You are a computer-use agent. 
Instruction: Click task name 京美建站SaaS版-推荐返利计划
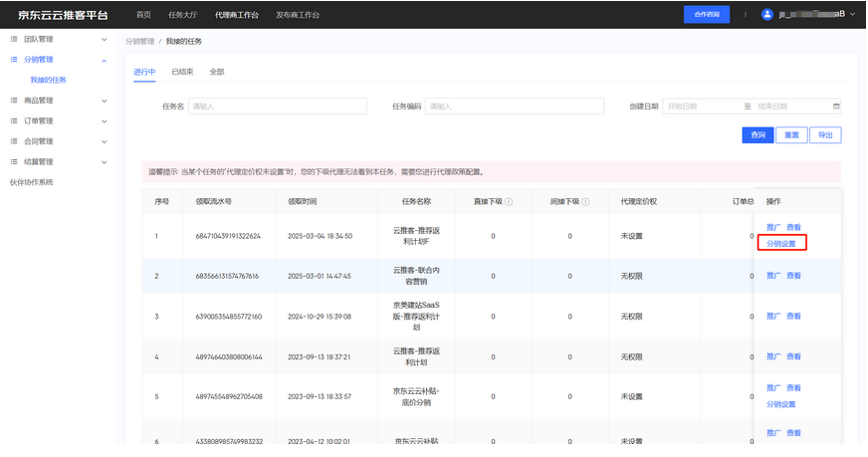(416, 317)
